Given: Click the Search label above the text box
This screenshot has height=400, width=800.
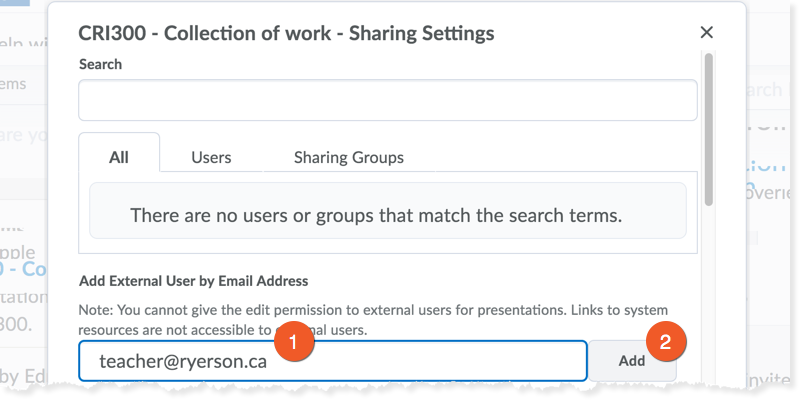Looking at the screenshot, I should [100, 64].
